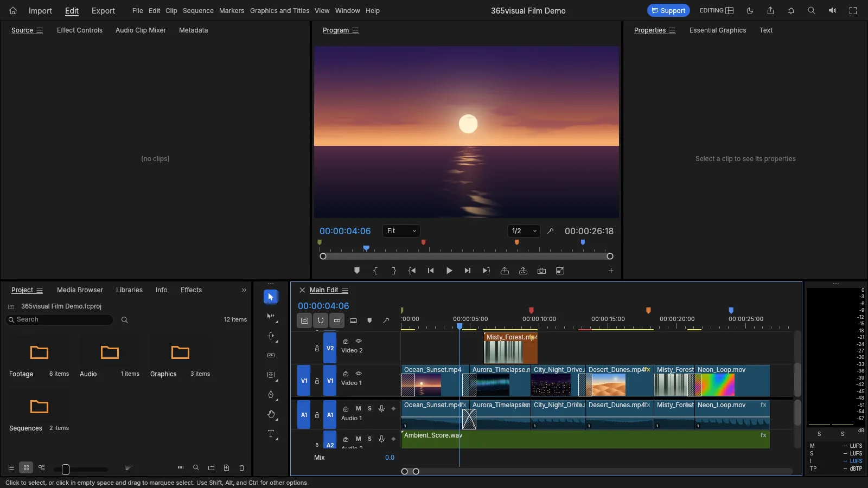The height and width of the screenshot is (488, 868).
Task: Go to the Import page
Action: coord(40,11)
